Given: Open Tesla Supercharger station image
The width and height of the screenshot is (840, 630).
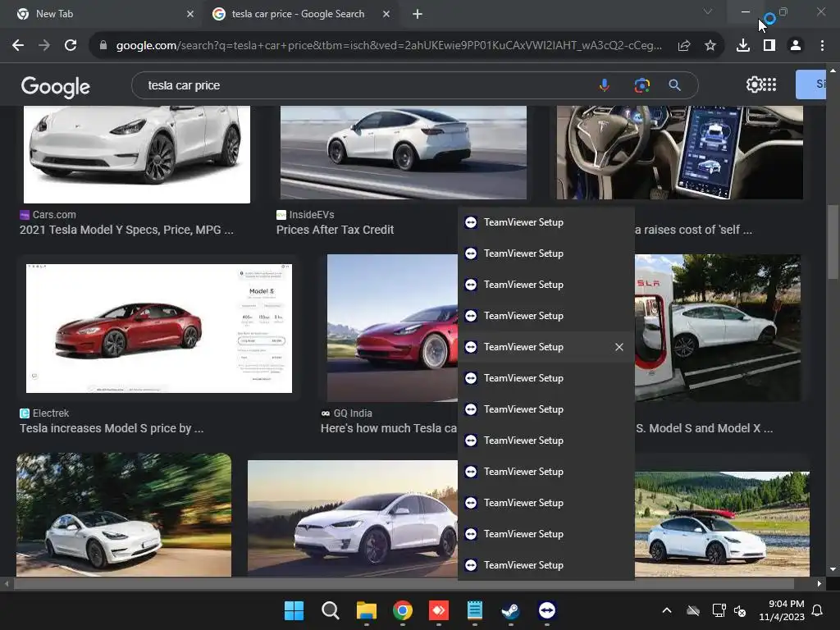Looking at the screenshot, I should 718,328.
